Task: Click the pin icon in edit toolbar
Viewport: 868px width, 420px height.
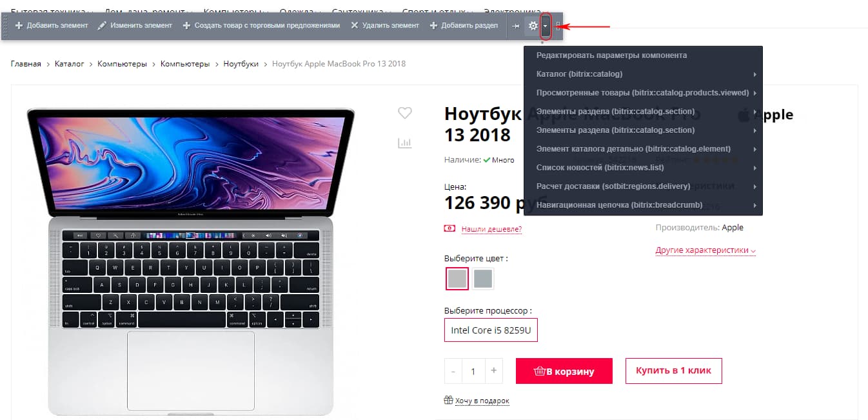Action: (515, 26)
